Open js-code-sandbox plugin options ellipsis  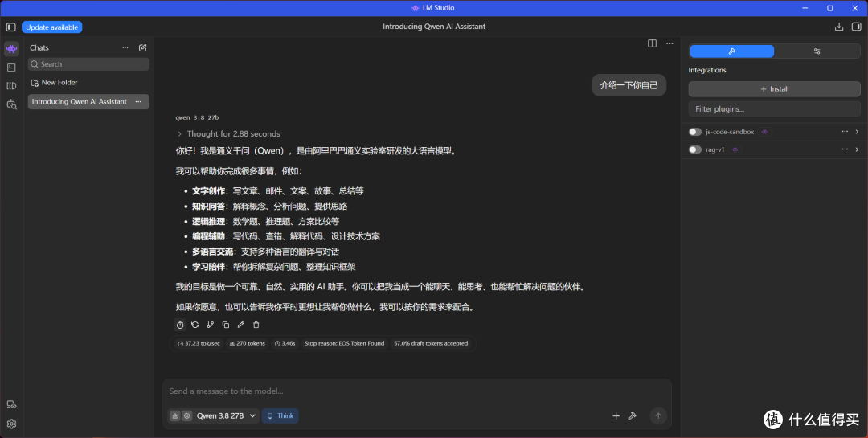coord(845,132)
